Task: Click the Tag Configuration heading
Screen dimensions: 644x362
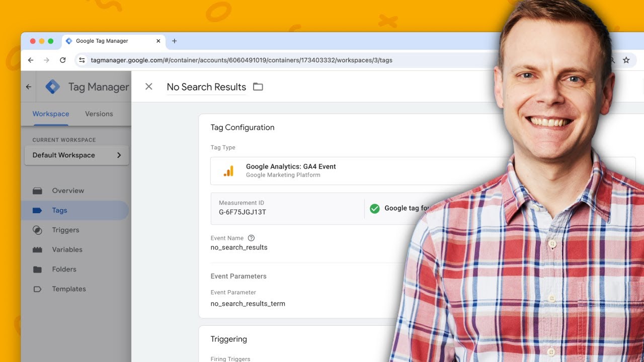Action: [243, 127]
